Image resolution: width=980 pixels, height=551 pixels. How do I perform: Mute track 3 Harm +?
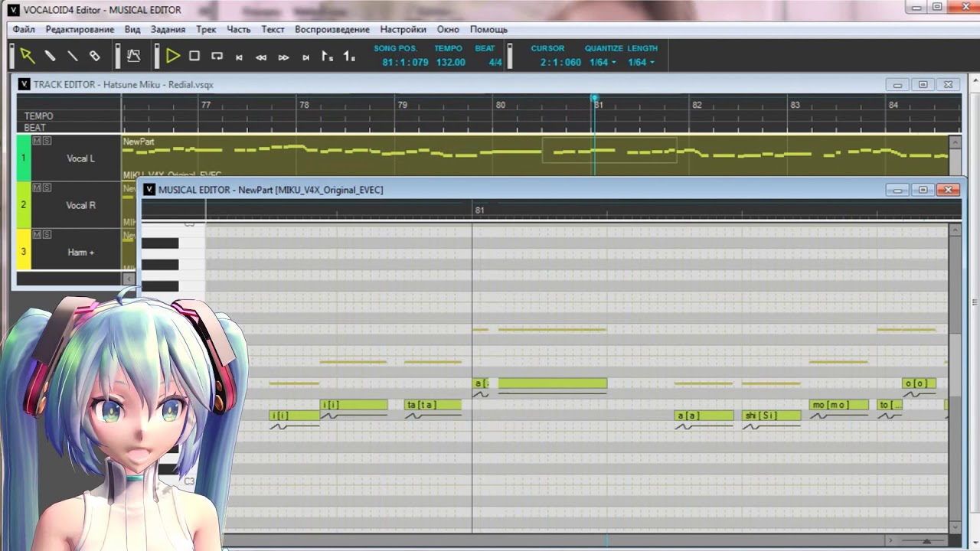37,234
